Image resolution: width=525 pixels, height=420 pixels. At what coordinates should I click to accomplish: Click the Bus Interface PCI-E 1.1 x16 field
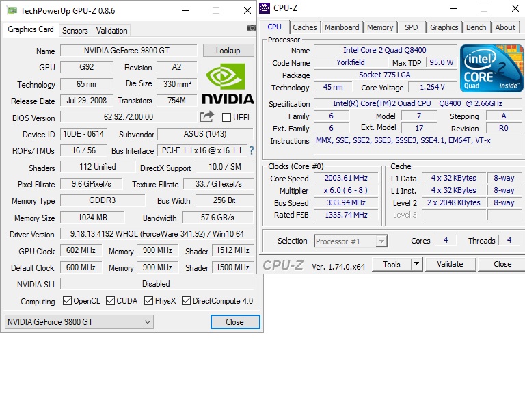[x=202, y=150]
